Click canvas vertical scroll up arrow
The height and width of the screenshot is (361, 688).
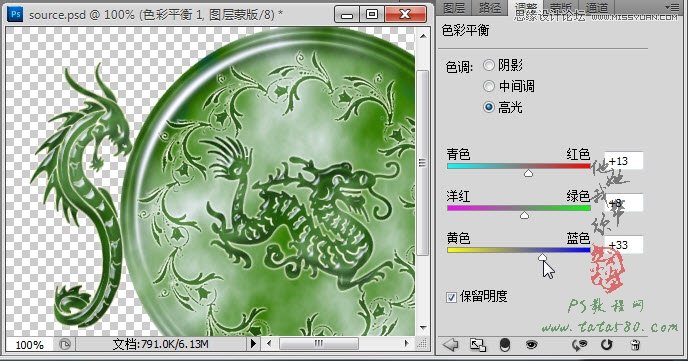[x=423, y=36]
